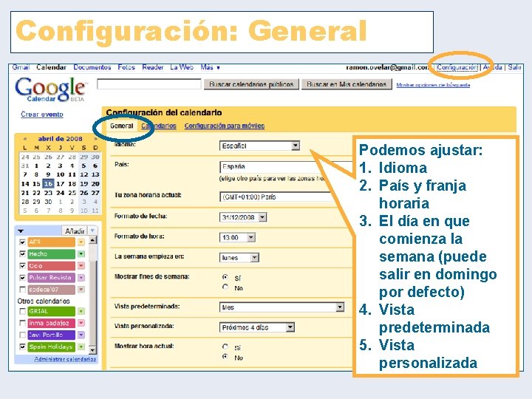Click the Javi Portillo purple calendar label

pyautogui.click(x=51, y=335)
